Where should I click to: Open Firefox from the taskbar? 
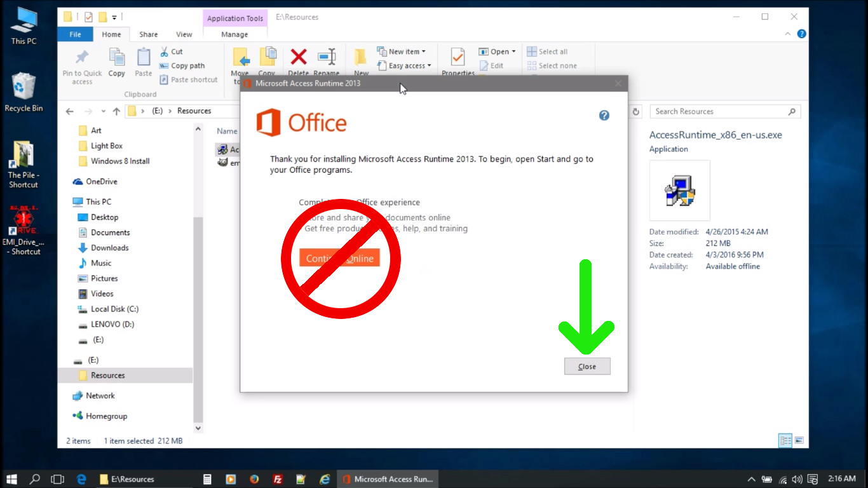tap(254, 479)
